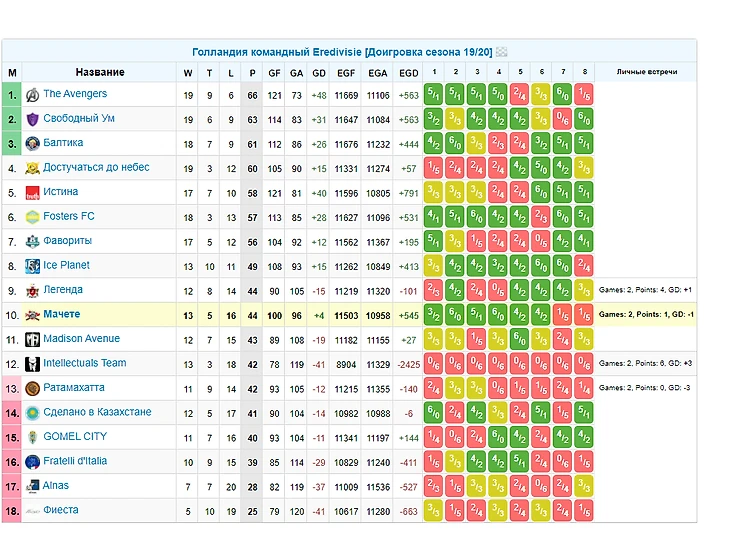Click The Avengers round 1 result cell
Image resolution: width=730 pixels, height=543 pixels.
(434, 95)
